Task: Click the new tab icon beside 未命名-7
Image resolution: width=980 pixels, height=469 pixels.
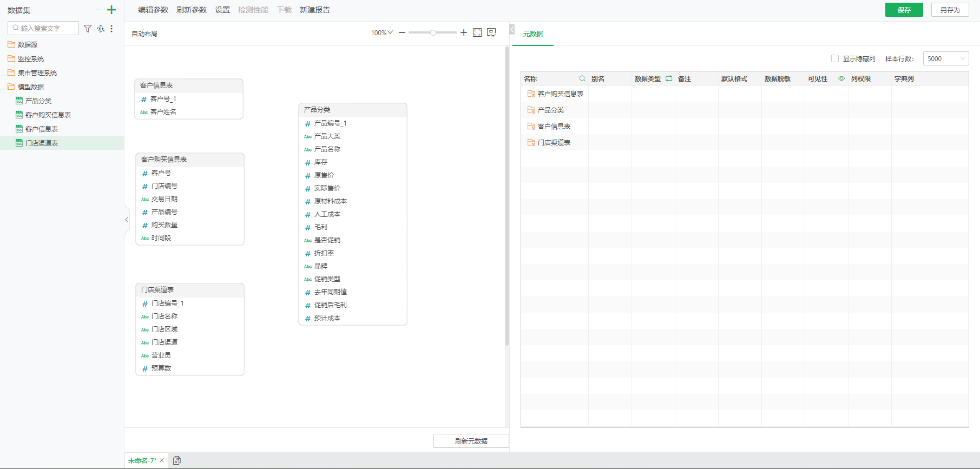Action: [x=177, y=460]
